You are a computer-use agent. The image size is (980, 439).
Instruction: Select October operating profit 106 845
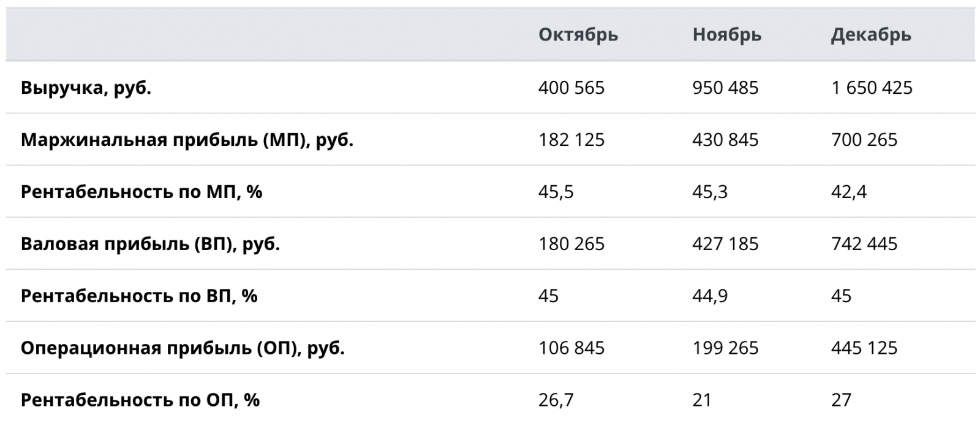coord(571,349)
